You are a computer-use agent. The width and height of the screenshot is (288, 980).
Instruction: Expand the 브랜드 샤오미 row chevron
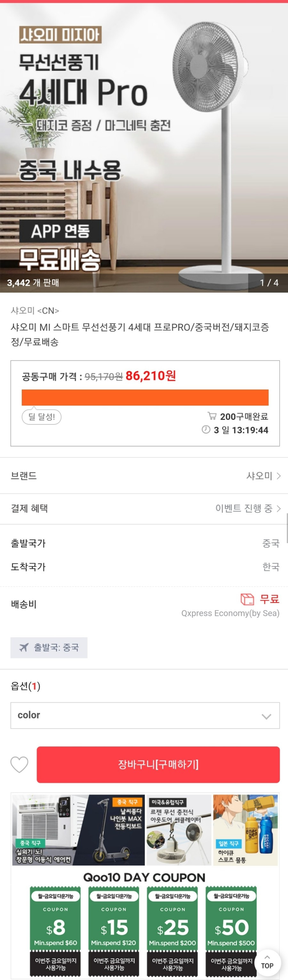pyautogui.click(x=278, y=476)
